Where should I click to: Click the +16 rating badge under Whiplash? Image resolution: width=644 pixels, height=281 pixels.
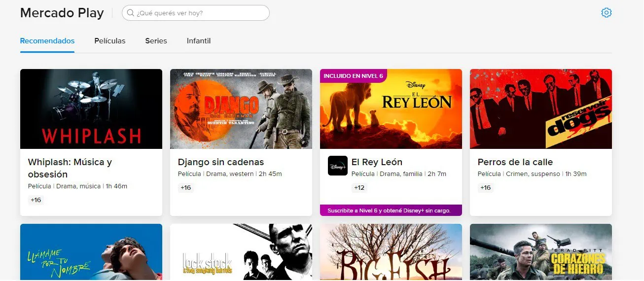(x=36, y=200)
